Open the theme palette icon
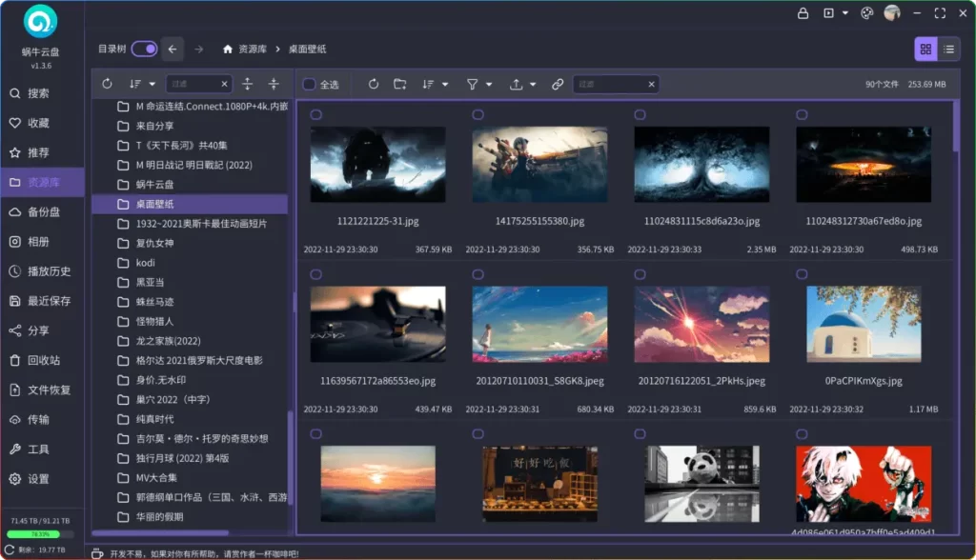The width and height of the screenshot is (976, 560). 866,13
